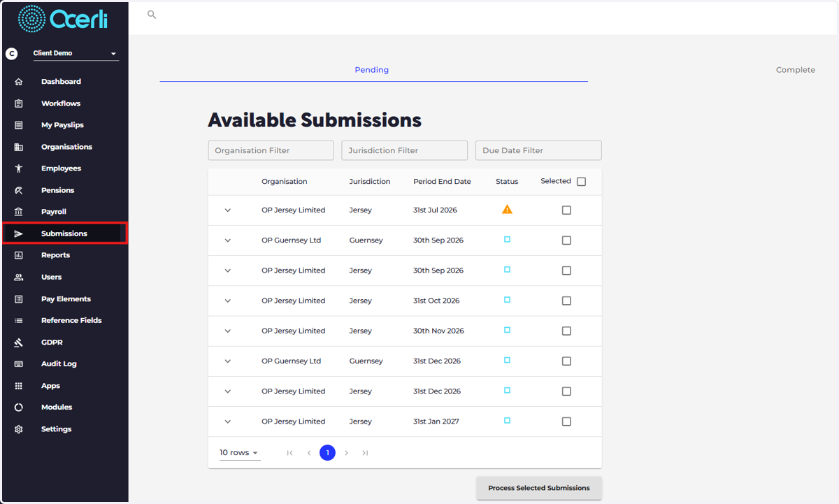839x504 pixels.
Task: Go to previous page of table
Action: pyautogui.click(x=309, y=453)
